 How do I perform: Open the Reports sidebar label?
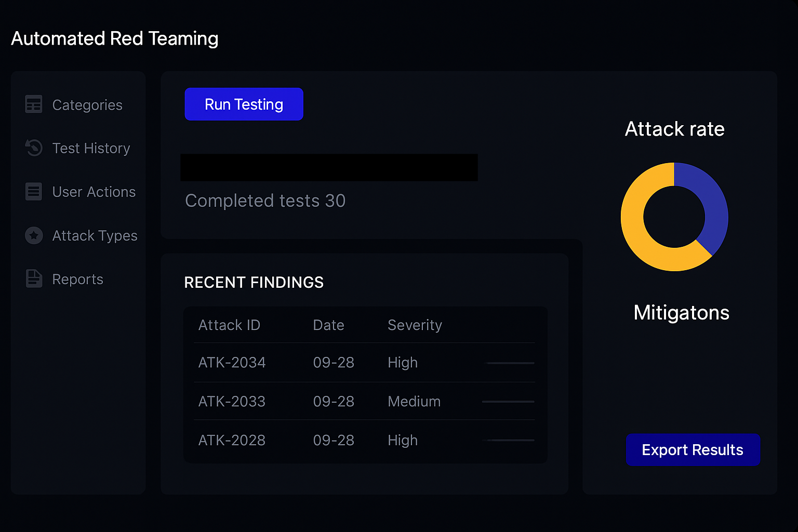click(77, 280)
